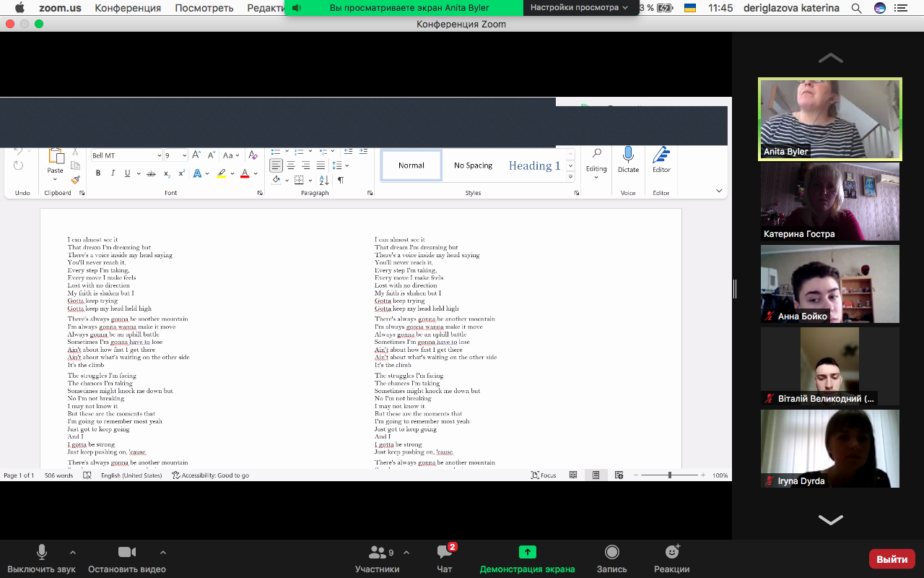
Task: Open the Change Case Aa dropdown
Action: pos(231,155)
